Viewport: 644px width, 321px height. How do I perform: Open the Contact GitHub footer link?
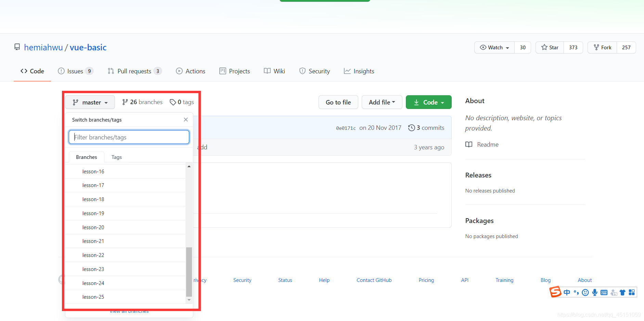374,280
